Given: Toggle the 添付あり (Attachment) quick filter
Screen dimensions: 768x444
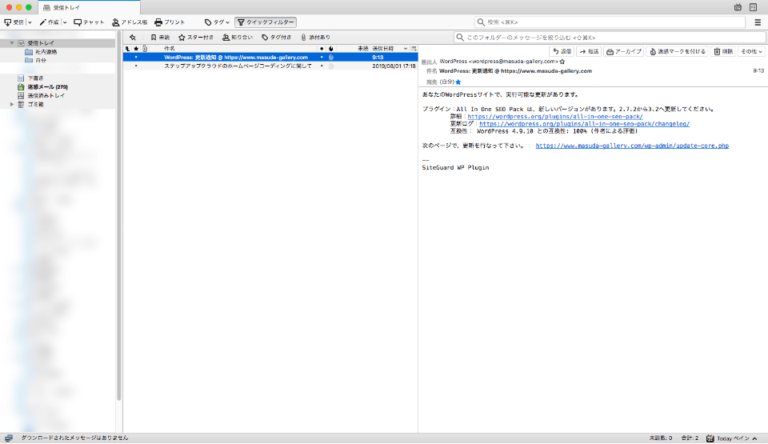Looking at the screenshot, I should point(315,37).
